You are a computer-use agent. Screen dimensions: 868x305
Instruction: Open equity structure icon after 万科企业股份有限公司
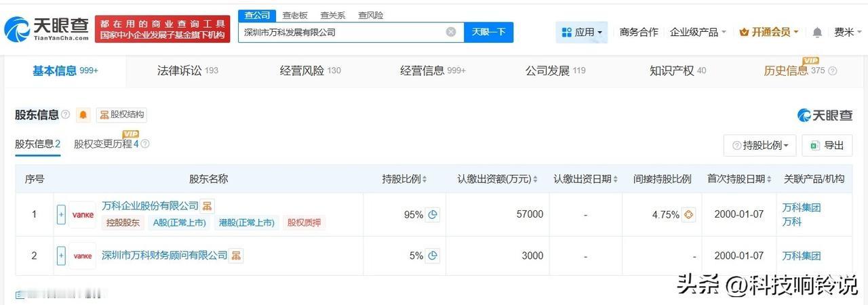pos(208,205)
